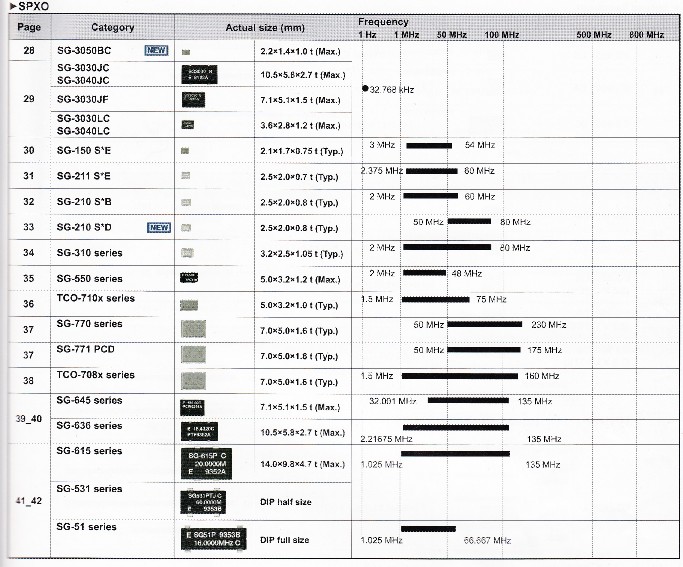The image size is (683, 567).
Task: Click the SG-211 S*E row label
Action: click(x=84, y=176)
